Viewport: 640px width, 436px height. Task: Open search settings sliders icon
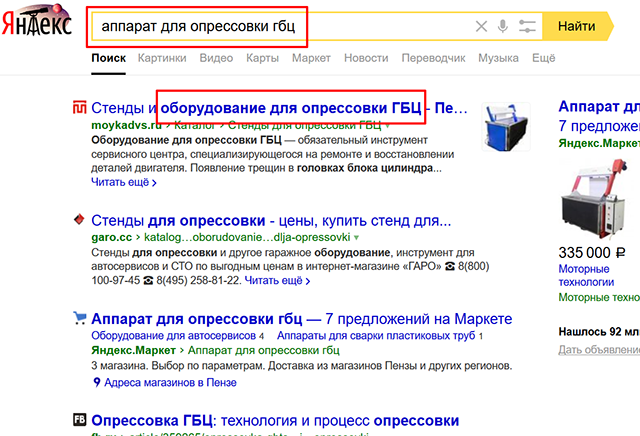click(527, 27)
